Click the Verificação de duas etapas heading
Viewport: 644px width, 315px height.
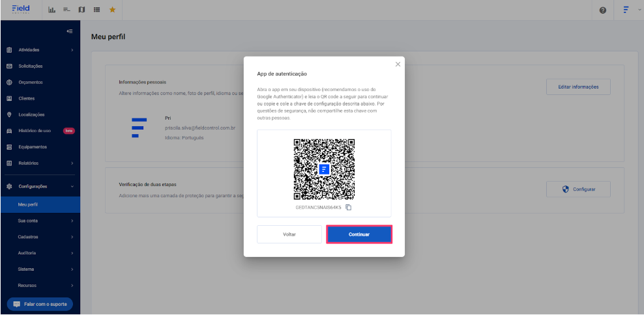[x=148, y=185]
